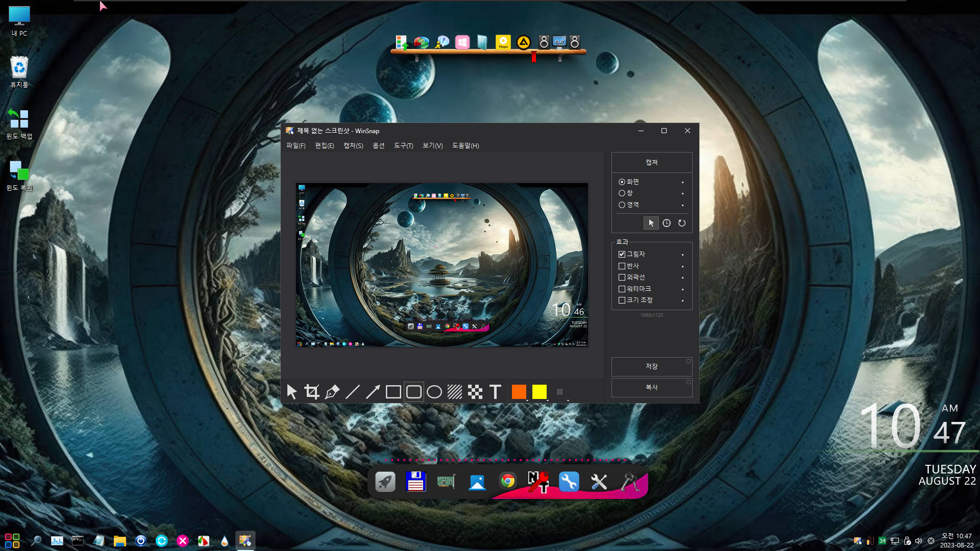Viewport: 980px width, 551px height.
Task: Open the blue floppy disk dock icon
Action: coord(416,482)
